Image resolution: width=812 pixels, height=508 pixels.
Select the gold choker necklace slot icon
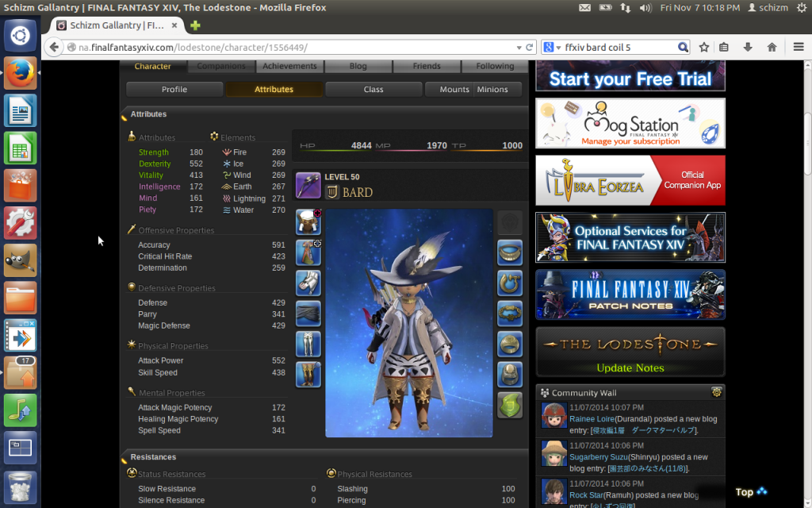[510, 253]
